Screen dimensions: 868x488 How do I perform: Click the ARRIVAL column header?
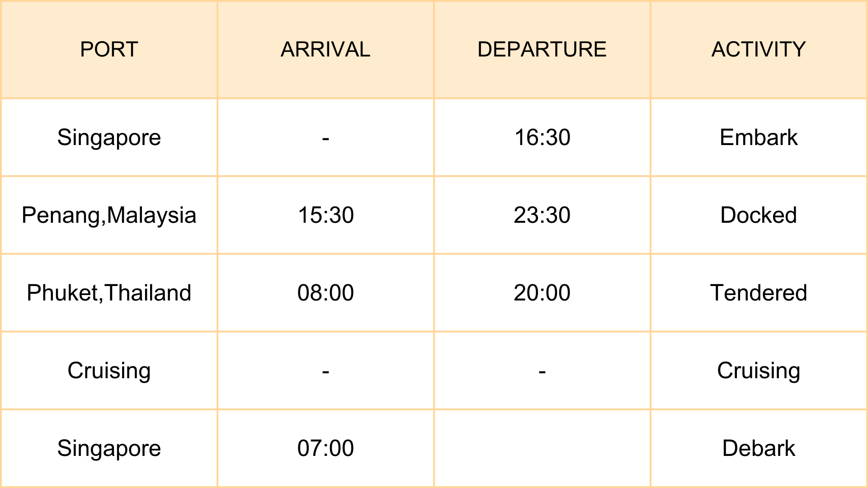pos(325,49)
